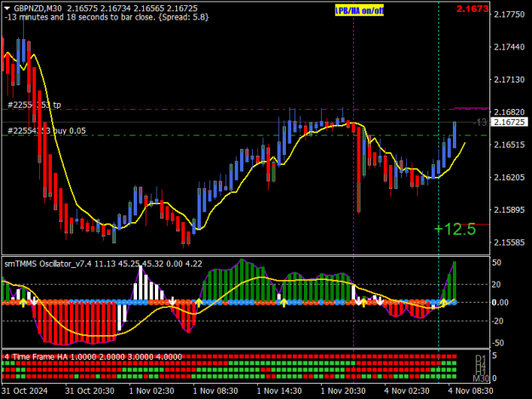This screenshot has width=532, height=399.
Task: Click price scale value 2.16515
Action: point(509,145)
